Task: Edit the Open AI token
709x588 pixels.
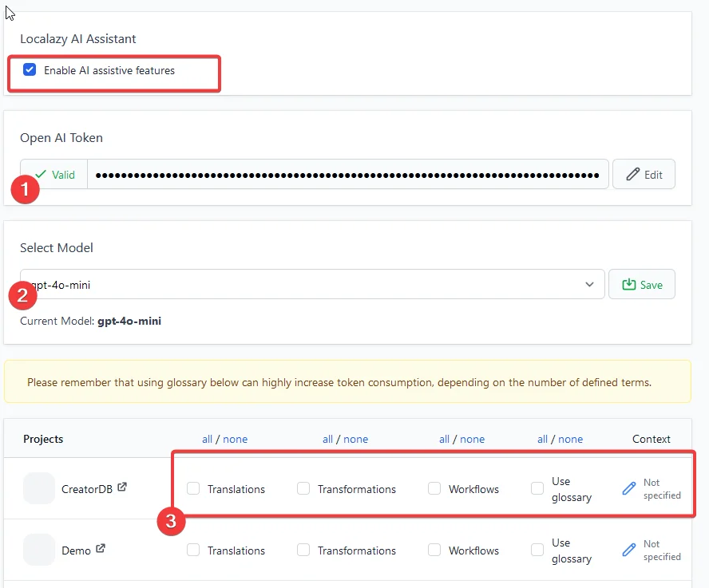Action: [644, 174]
